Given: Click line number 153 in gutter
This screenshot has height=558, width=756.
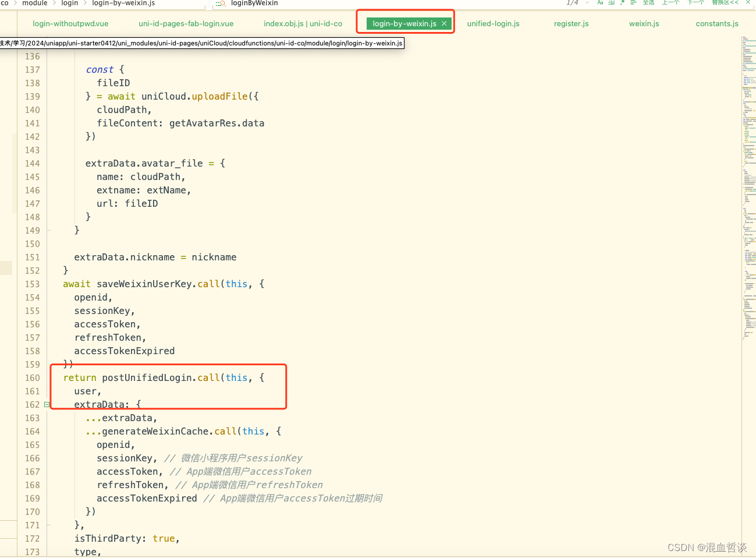Looking at the screenshot, I should [33, 284].
